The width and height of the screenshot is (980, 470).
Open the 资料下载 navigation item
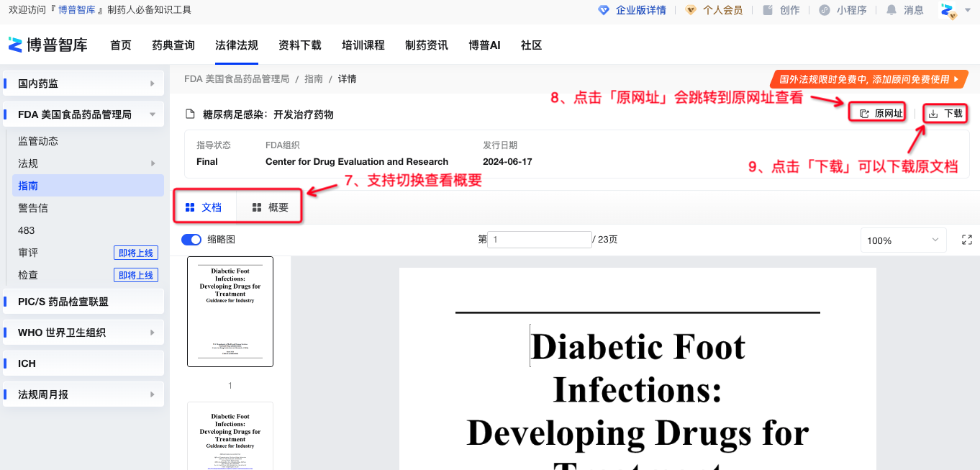[x=300, y=45]
